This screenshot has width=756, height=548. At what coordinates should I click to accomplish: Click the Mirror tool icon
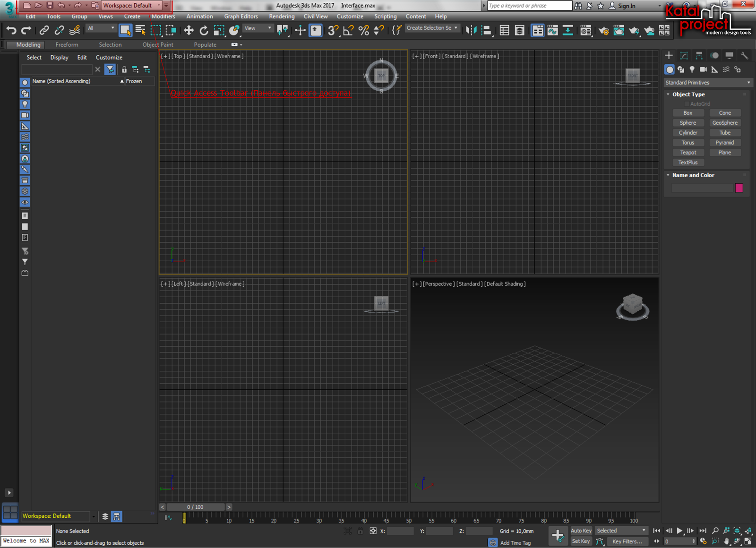pyautogui.click(x=471, y=30)
